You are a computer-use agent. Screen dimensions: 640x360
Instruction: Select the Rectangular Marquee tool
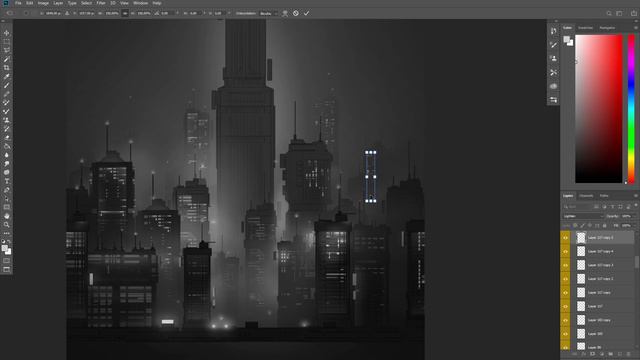tap(7, 42)
